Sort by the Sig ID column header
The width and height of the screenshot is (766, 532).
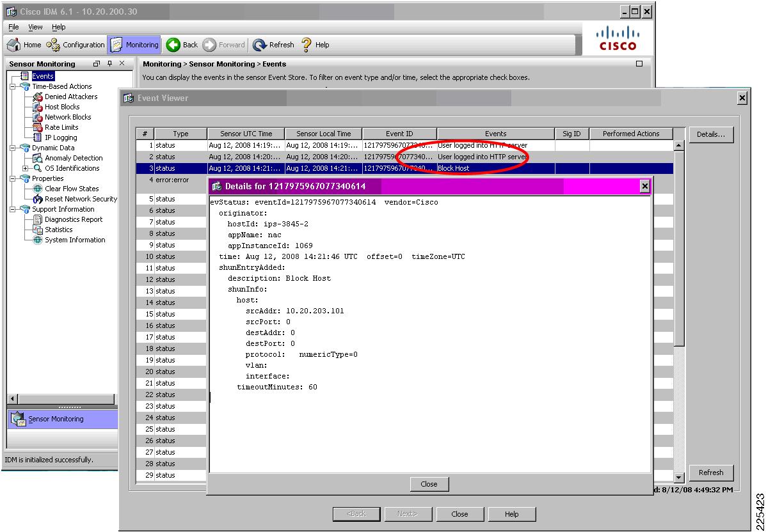coord(571,134)
